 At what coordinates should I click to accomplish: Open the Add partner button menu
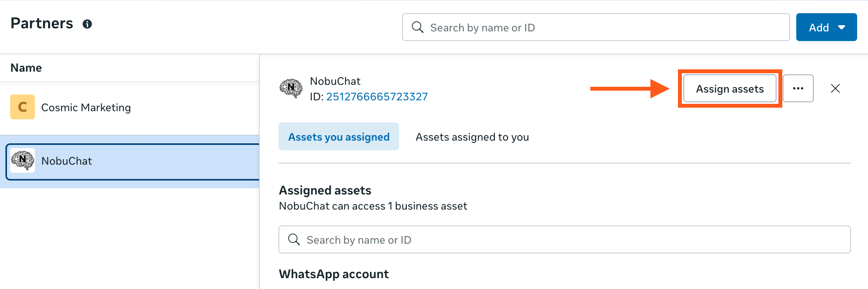click(818, 28)
